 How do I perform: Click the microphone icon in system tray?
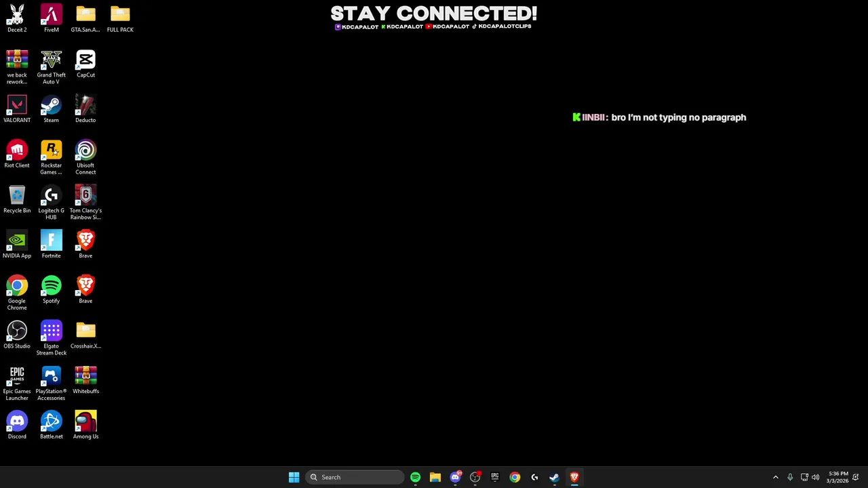pos(790,477)
